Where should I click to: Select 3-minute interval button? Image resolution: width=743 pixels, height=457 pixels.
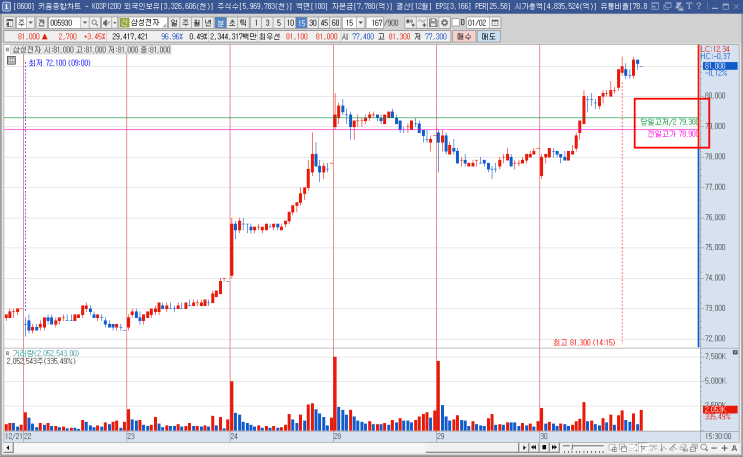pyautogui.click(x=267, y=23)
